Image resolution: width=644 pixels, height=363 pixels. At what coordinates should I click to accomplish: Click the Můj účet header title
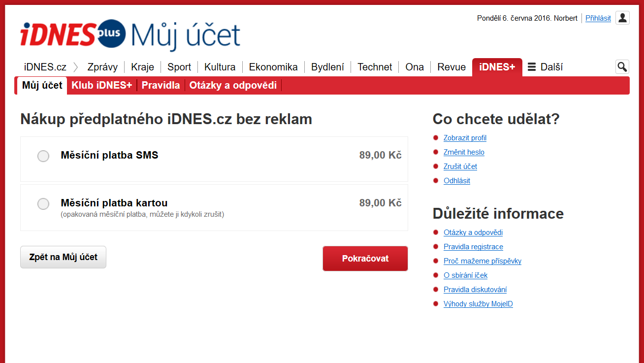pyautogui.click(x=186, y=36)
